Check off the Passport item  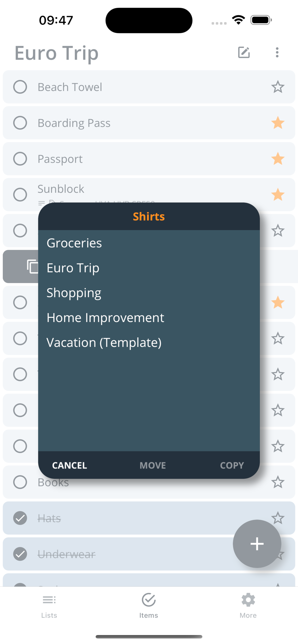pyautogui.click(x=20, y=159)
